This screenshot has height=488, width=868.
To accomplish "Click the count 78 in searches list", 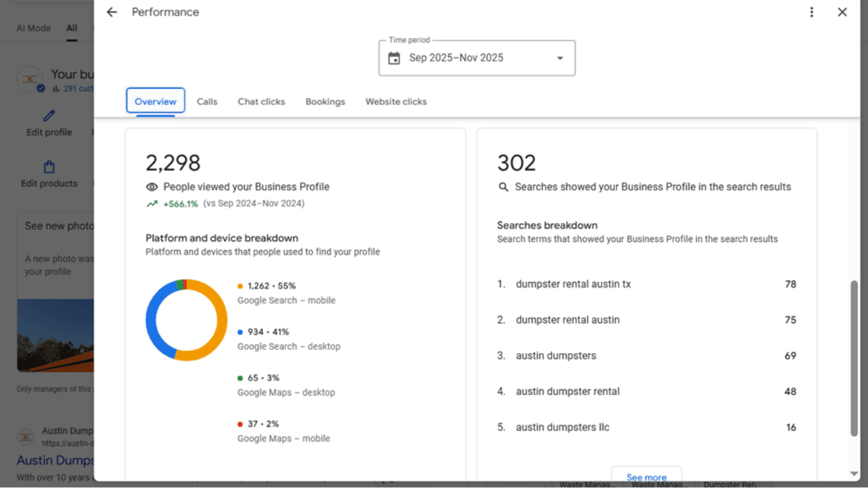I will (790, 284).
